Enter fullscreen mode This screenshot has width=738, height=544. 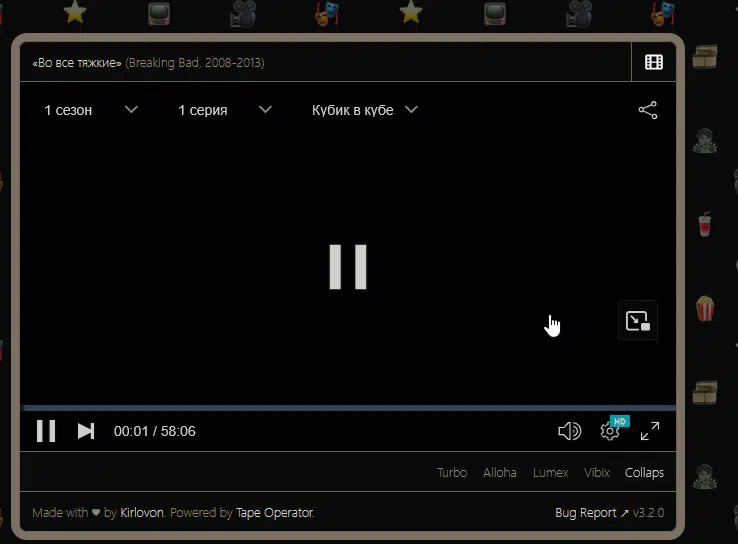pos(650,431)
